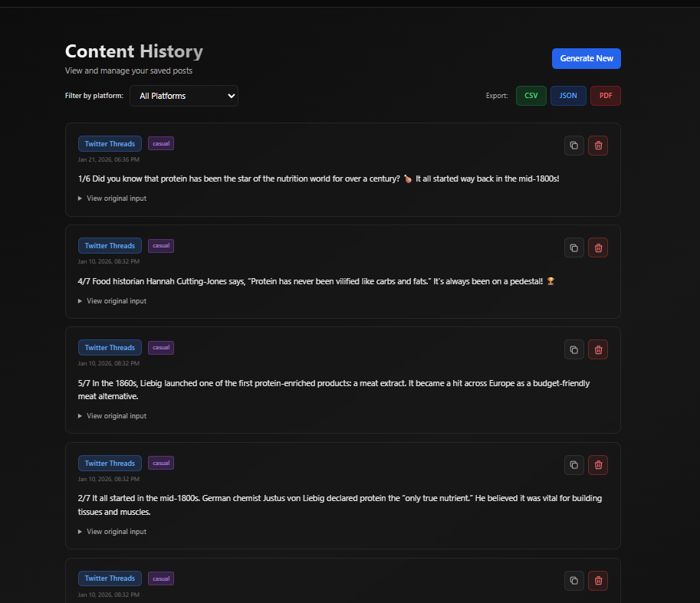Click Twitter Threads tag on first post
The width and height of the screenshot is (700, 603).
110,144
